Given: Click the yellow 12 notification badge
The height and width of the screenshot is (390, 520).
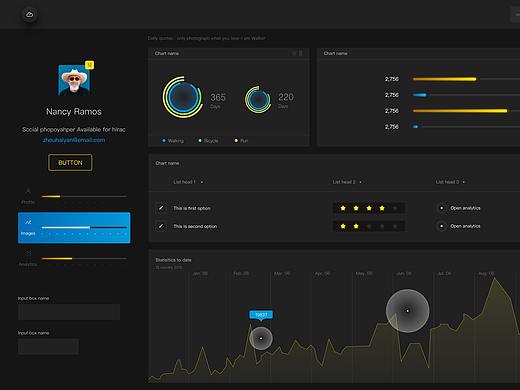Looking at the screenshot, I should (x=89, y=65).
